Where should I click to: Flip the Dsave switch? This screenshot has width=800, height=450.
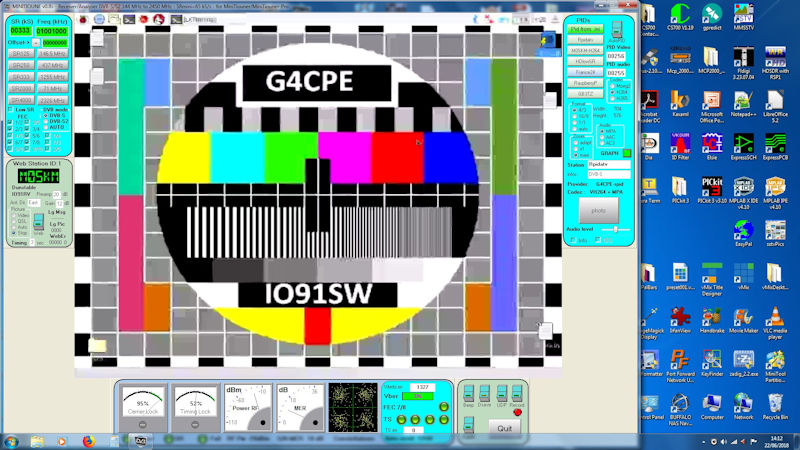(x=484, y=393)
